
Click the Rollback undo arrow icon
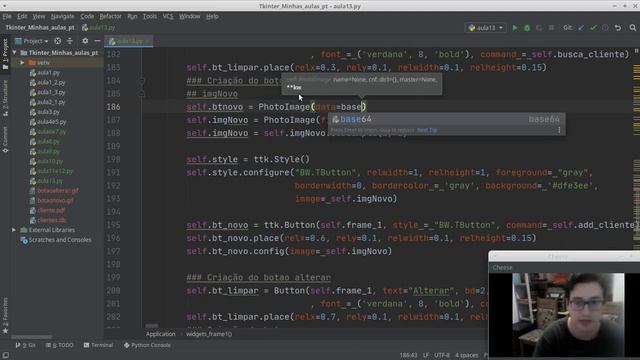click(x=618, y=28)
